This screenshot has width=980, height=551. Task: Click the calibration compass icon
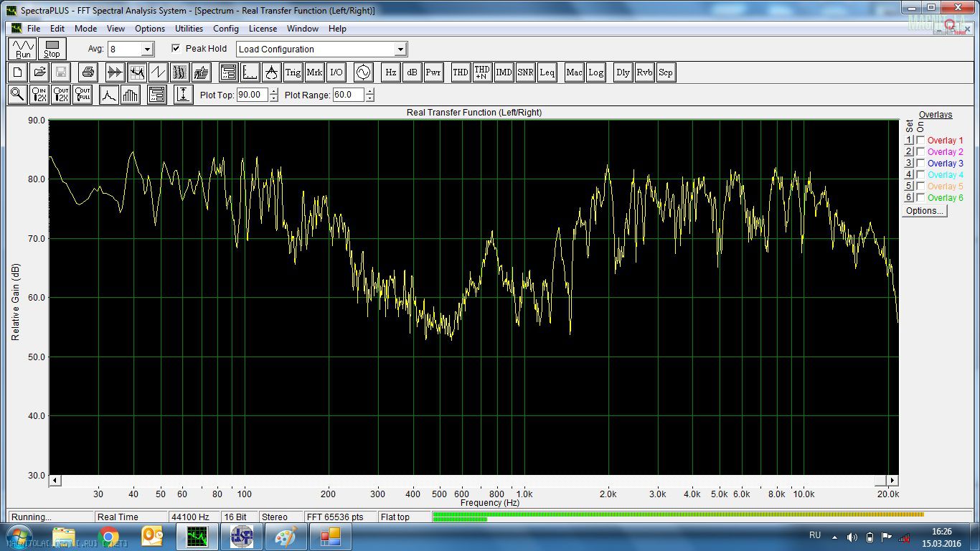271,72
